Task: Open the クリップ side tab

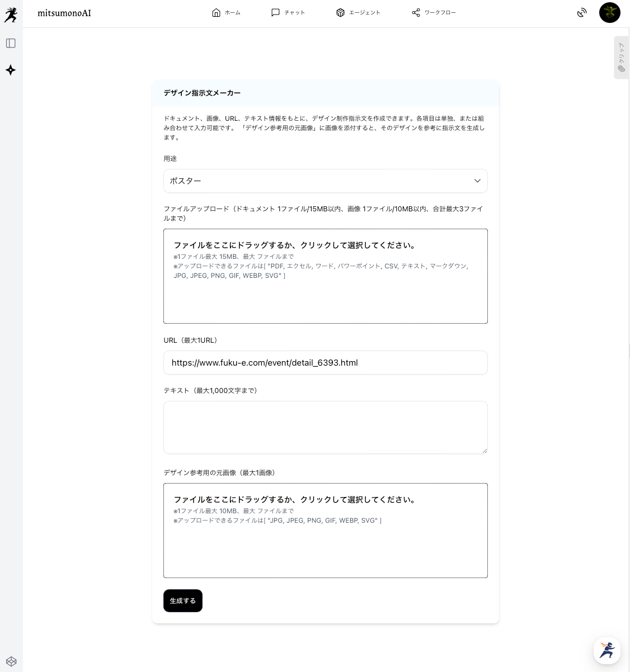Action: point(621,58)
